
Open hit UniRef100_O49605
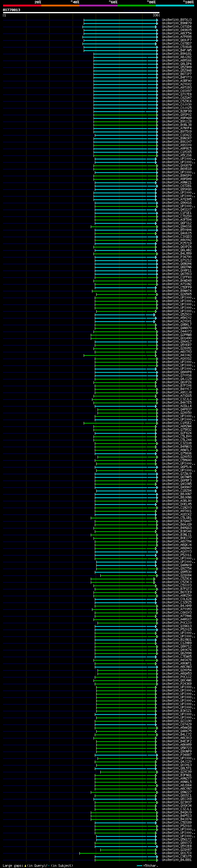pos(176,30)
